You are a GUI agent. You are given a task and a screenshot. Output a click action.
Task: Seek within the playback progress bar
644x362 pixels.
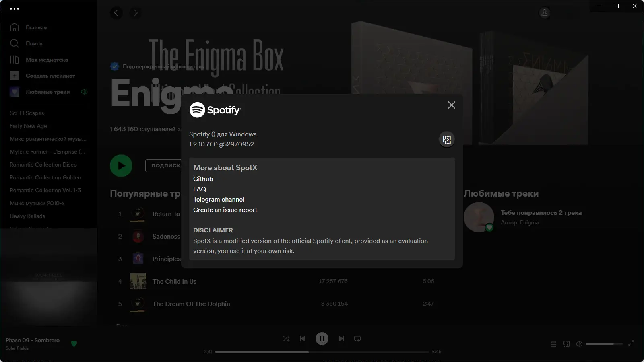322,352
